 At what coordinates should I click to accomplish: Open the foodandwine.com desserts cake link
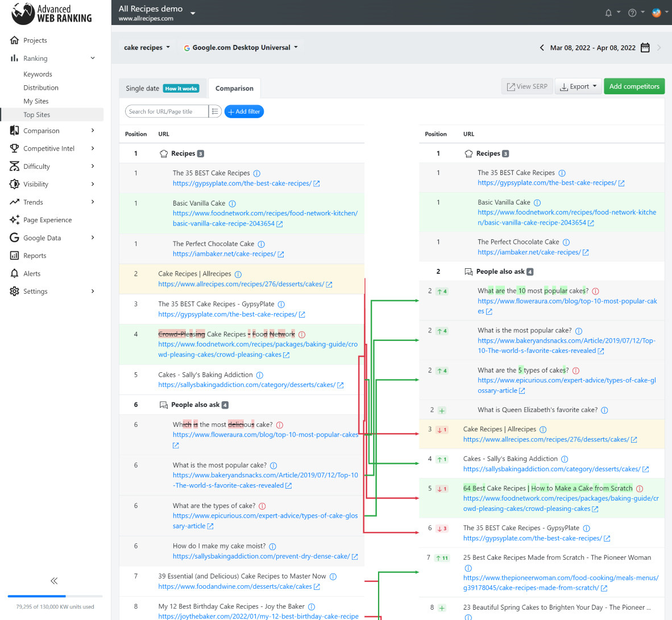235,586
